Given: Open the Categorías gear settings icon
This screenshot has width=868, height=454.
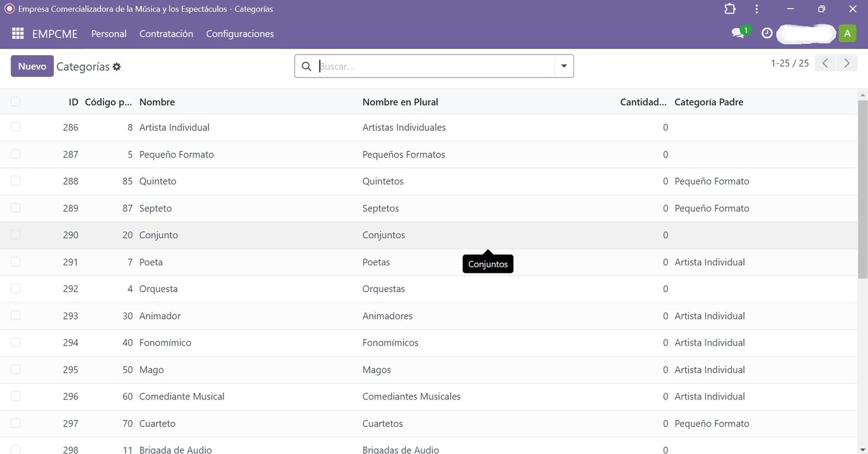Looking at the screenshot, I should click(117, 66).
